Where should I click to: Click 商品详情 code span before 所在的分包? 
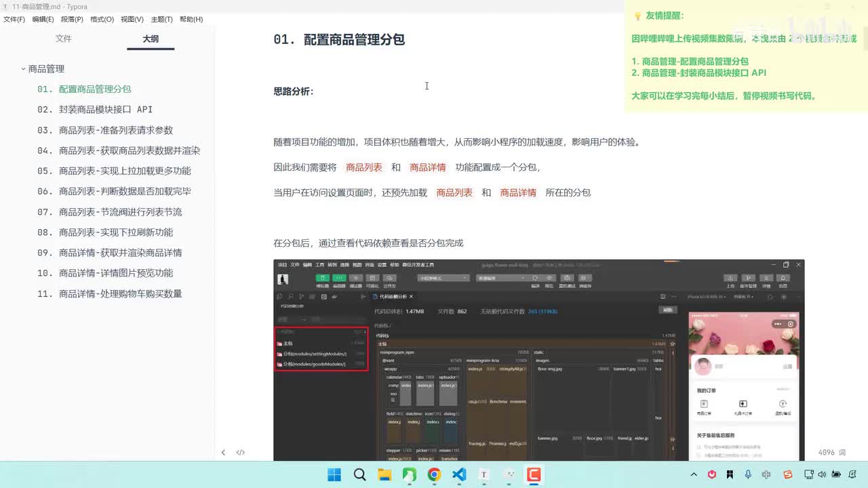pyautogui.click(x=518, y=192)
